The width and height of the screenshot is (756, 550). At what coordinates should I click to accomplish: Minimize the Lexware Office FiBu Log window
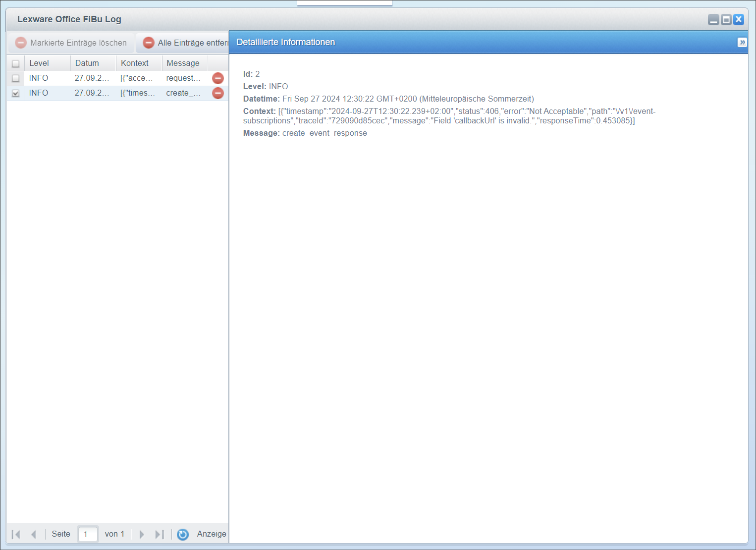click(x=713, y=20)
